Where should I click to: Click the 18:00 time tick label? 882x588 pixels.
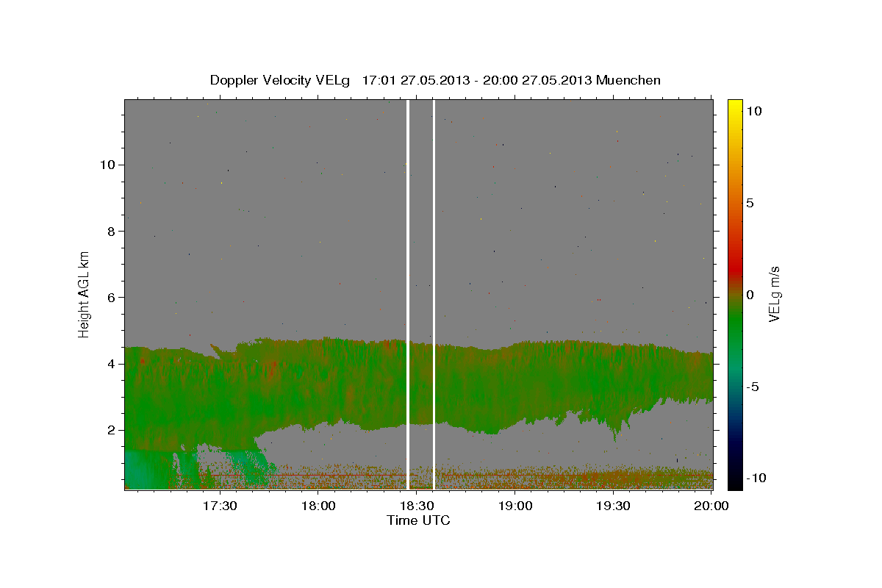[x=318, y=506]
